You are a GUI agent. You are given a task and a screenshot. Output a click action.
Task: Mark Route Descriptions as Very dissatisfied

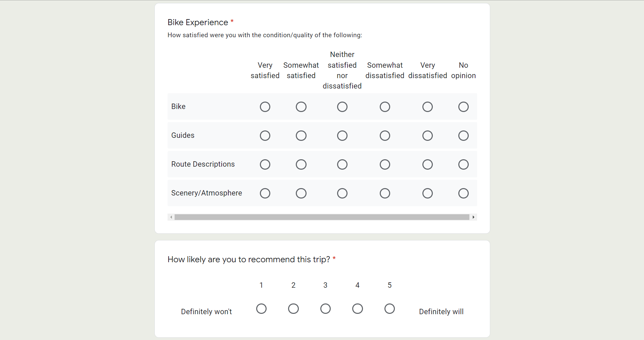click(x=427, y=165)
